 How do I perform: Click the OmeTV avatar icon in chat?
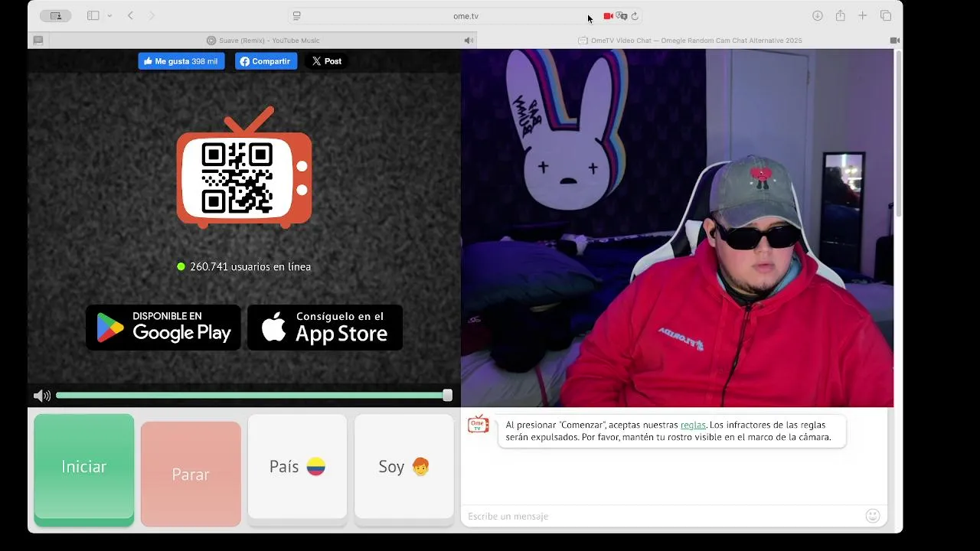pos(479,425)
